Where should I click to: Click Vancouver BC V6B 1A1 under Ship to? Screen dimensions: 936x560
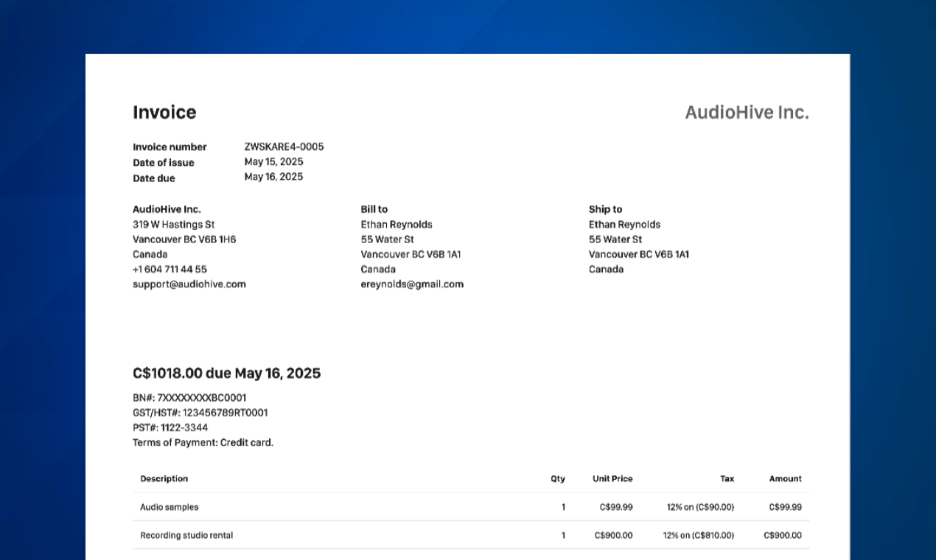pyautogui.click(x=639, y=254)
